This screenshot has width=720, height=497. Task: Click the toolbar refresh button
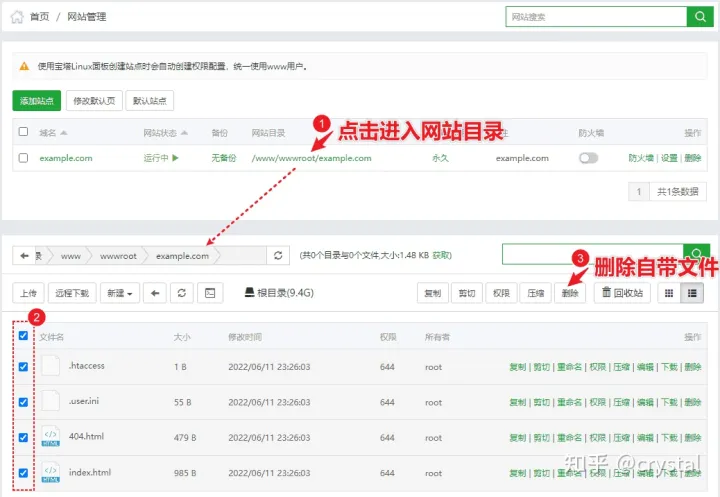(182, 293)
